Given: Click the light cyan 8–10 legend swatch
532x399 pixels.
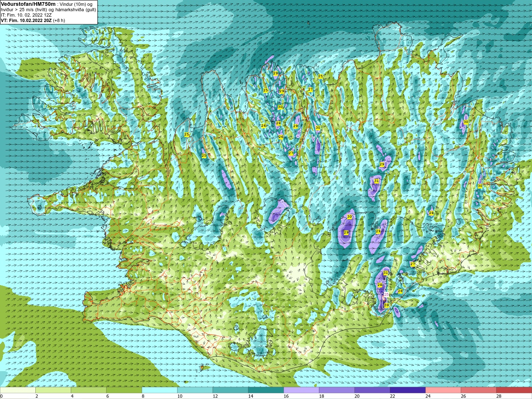Looking at the screenshot, I should tap(160, 390).
